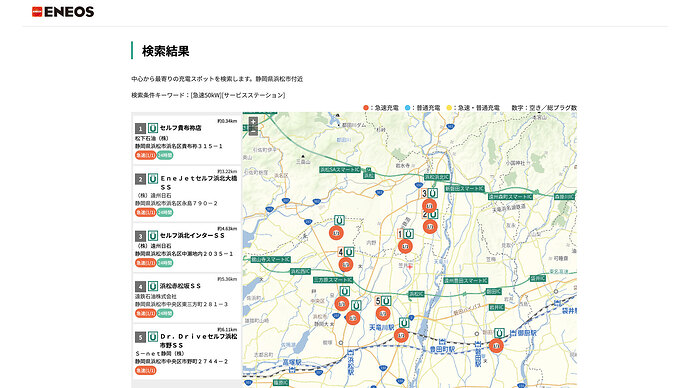
Task: Select the orange charger marker next to 御厨駅
Action: (496, 345)
